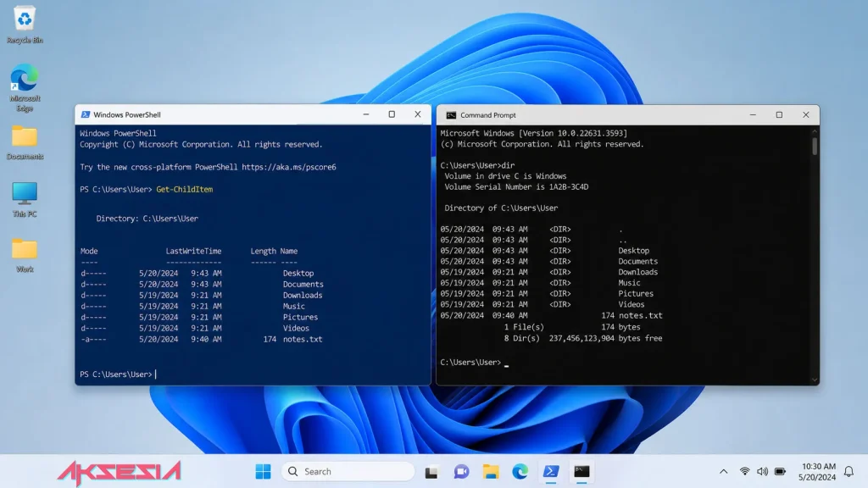Maximize the Command Prompt window
The height and width of the screenshot is (488, 868).
779,115
